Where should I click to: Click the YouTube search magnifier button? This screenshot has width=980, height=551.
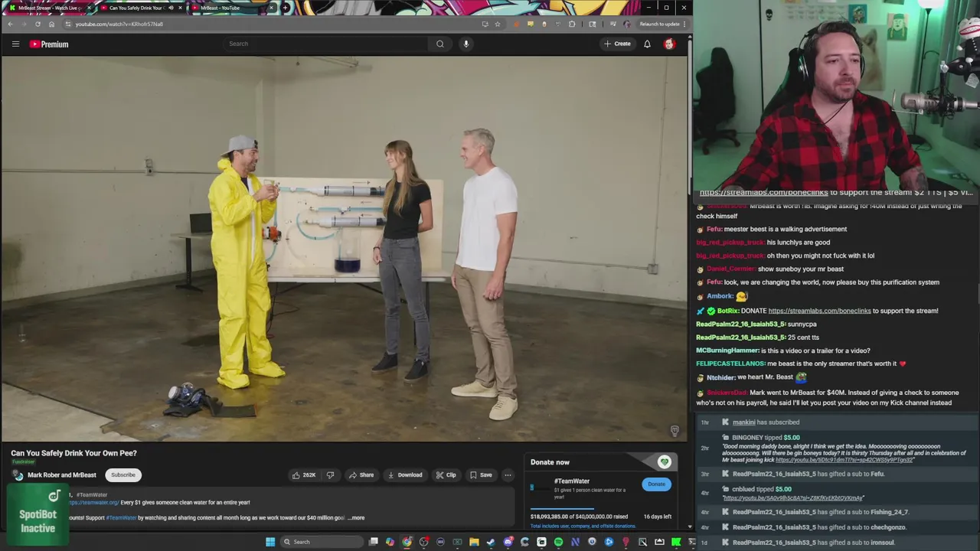click(439, 44)
